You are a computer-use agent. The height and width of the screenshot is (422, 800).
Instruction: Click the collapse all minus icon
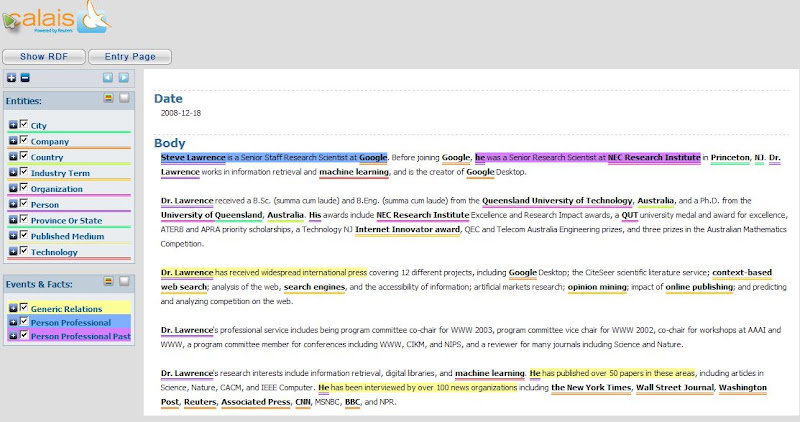[x=25, y=78]
